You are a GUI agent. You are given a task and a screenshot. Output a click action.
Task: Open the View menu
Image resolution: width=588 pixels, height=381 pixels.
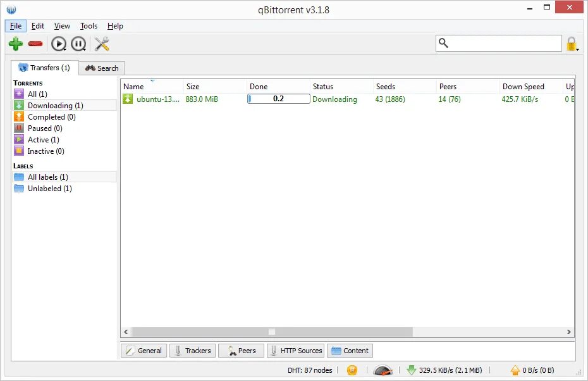point(62,26)
